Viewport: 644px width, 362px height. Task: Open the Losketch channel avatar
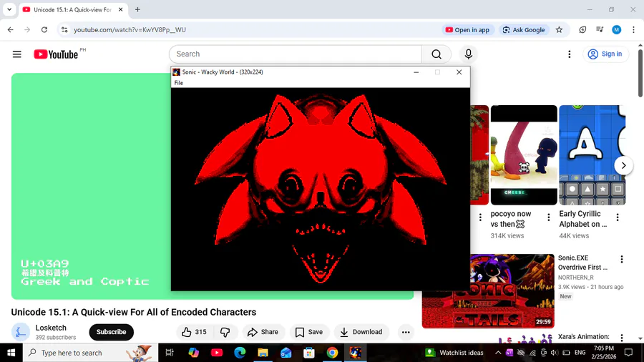[21, 332]
